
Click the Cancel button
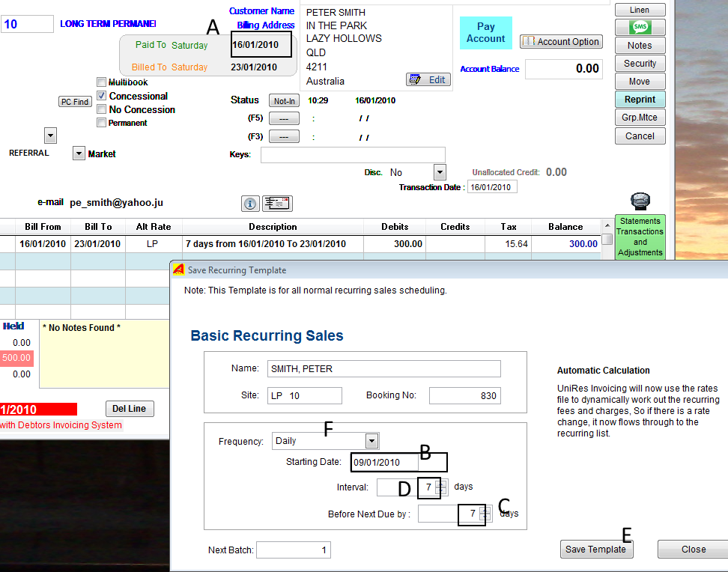640,136
